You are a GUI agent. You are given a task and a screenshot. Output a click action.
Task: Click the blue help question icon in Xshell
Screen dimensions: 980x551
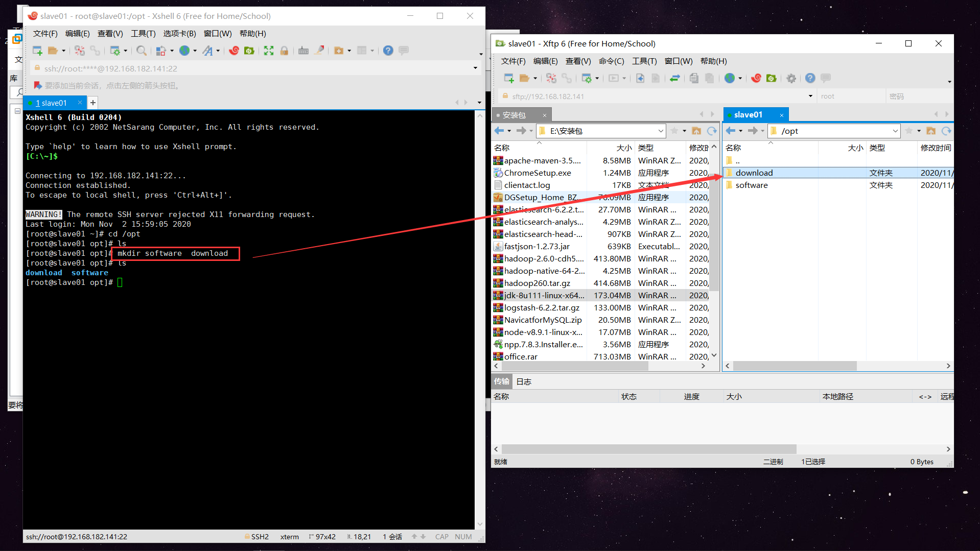388,51
